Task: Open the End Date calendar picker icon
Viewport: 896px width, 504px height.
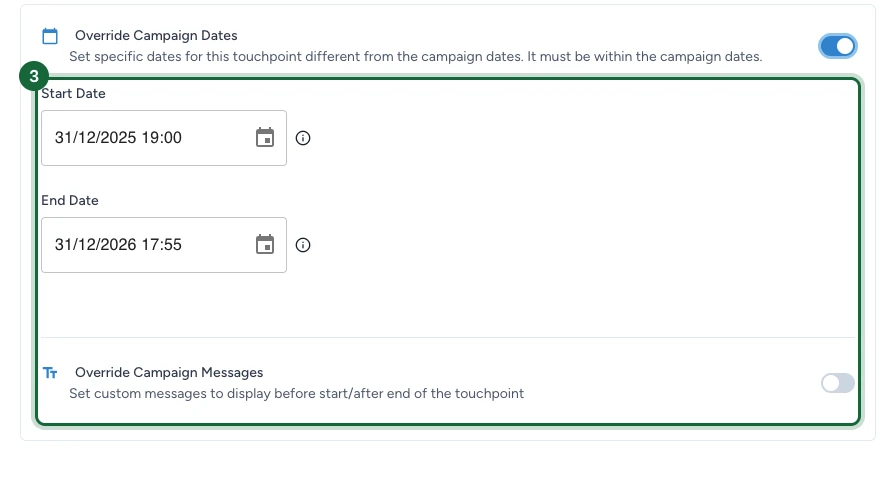Action: click(x=265, y=245)
